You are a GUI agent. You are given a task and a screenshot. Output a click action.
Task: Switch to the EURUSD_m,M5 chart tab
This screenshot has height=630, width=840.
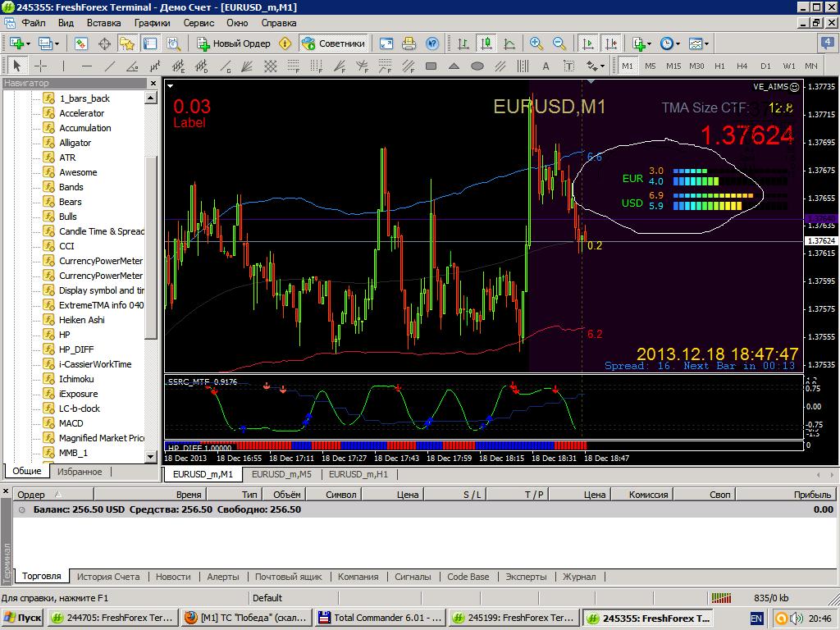282,474
